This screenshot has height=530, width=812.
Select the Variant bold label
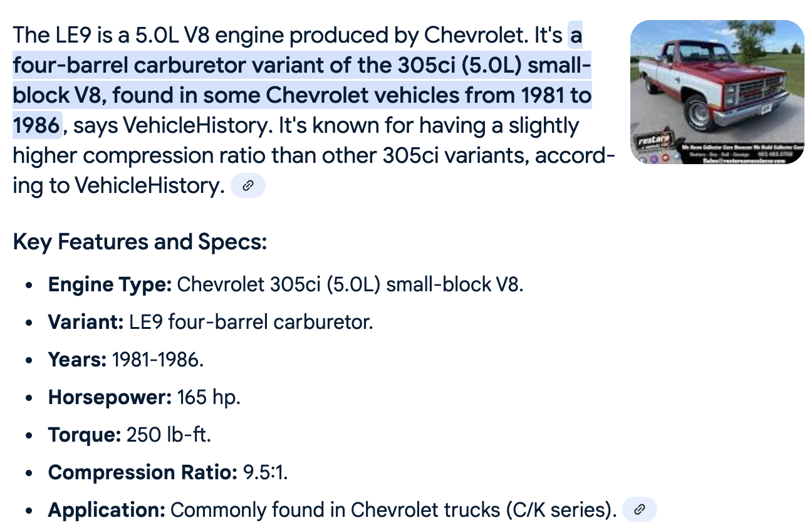point(86,322)
